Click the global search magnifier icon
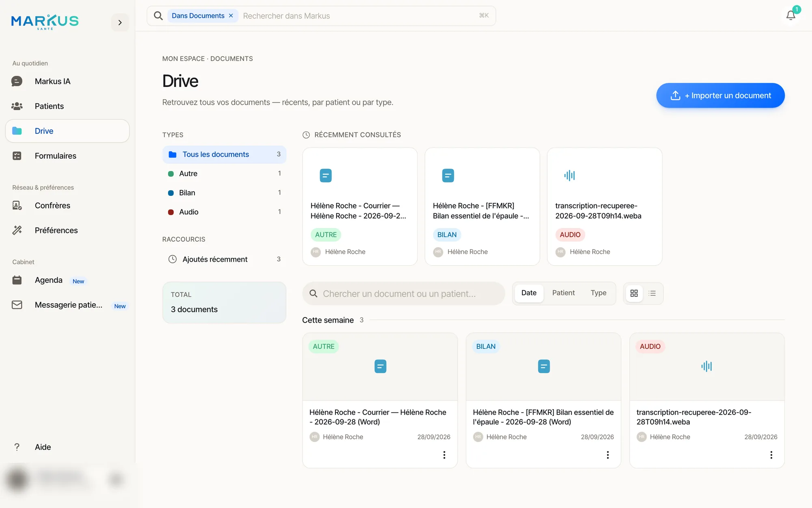The width and height of the screenshot is (812, 508). [158, 16]
